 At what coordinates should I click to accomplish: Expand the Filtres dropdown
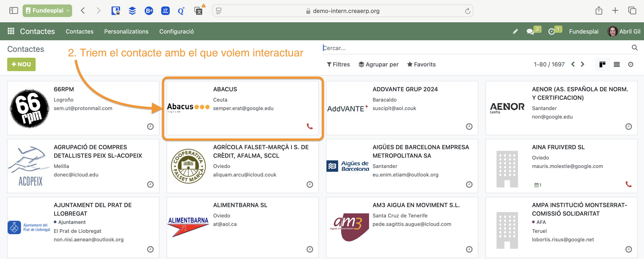pyautogui.click(x=338, y=64)
